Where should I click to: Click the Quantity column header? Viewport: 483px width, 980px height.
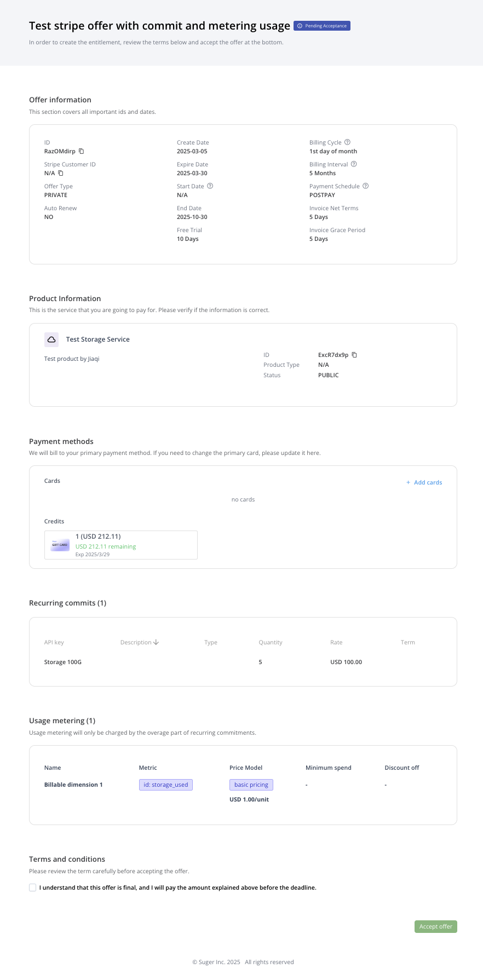coord(271,642)
